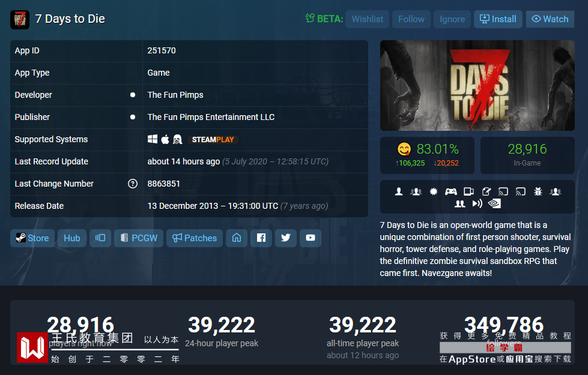Click the cast icon next to the notepad icon
Image resolution: width=588 pixels, height=375 pixels.
(x=503, y=192)
